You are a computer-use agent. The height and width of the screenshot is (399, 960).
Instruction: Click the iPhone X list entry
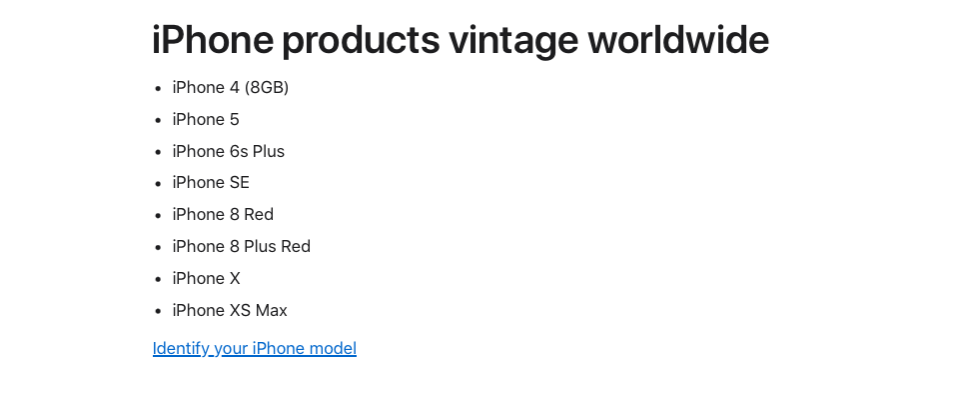click(206, 278)
